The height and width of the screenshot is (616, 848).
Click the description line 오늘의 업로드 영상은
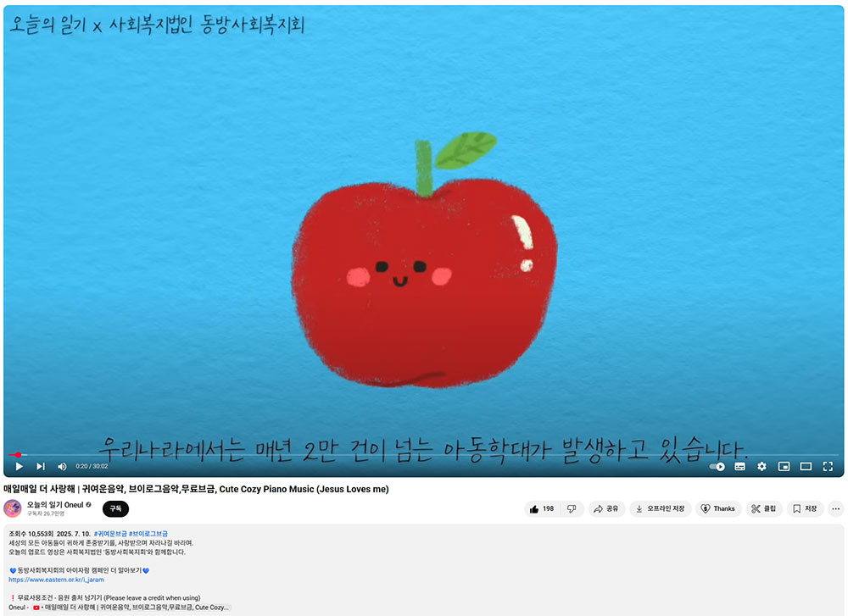click(98, 552)
